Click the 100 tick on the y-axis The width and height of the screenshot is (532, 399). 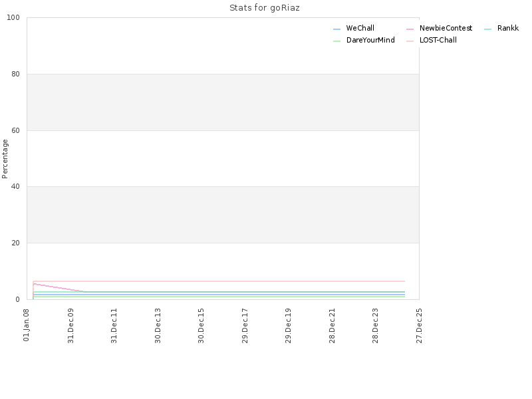click(x=13, y=18)
